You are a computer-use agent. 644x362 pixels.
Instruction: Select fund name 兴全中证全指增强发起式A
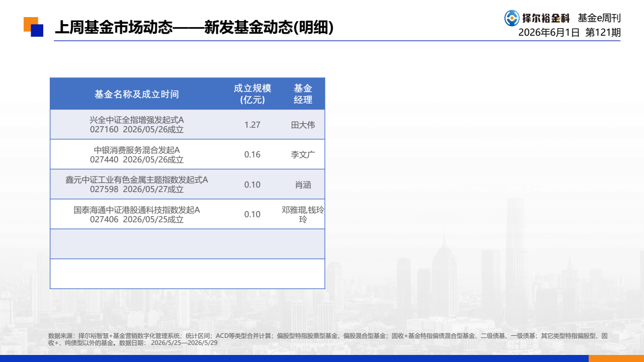pos(137,120)
